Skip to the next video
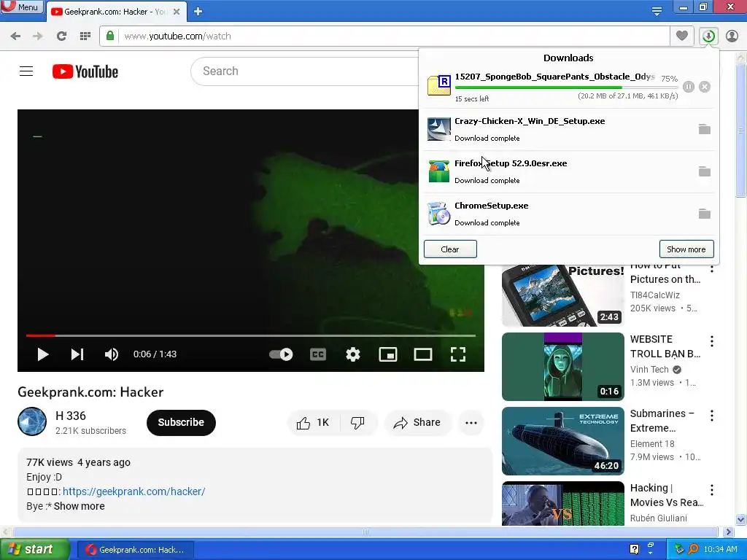The width and height of the screenshot is (747, 560). pos(77,354)
